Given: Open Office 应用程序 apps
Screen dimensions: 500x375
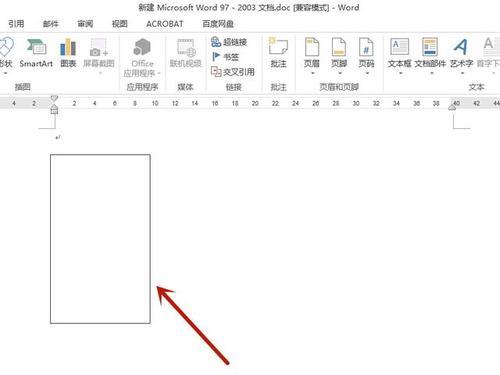Looking at the screenshot, I should click(142, 57).
